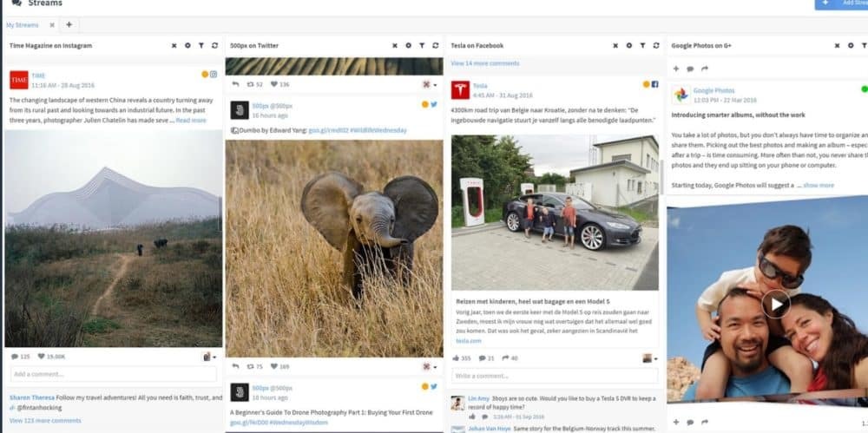
Task: Select the My Streams tab
Action: 23,25
